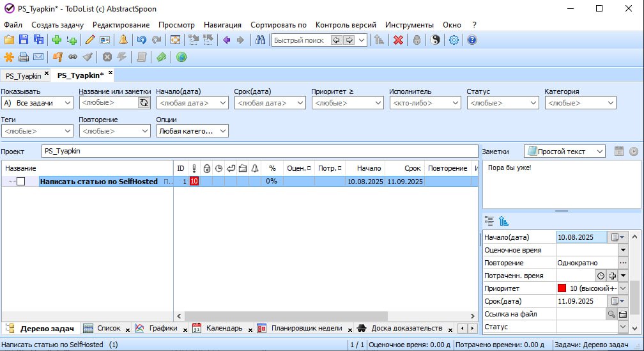This screenshot has width=644, height=351.
Task: Expand the Исполнитель filter dropdown
Action: point(425,103)
